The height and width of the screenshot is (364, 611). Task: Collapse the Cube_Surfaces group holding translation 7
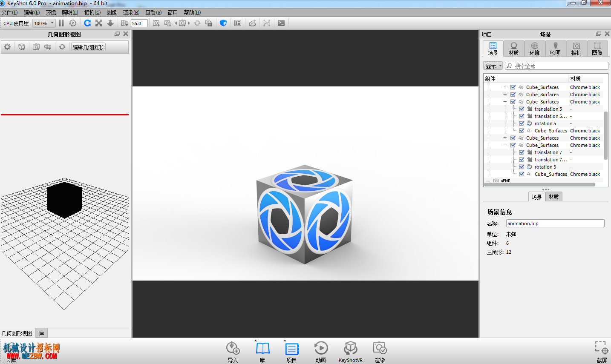(x=505, y=145)
